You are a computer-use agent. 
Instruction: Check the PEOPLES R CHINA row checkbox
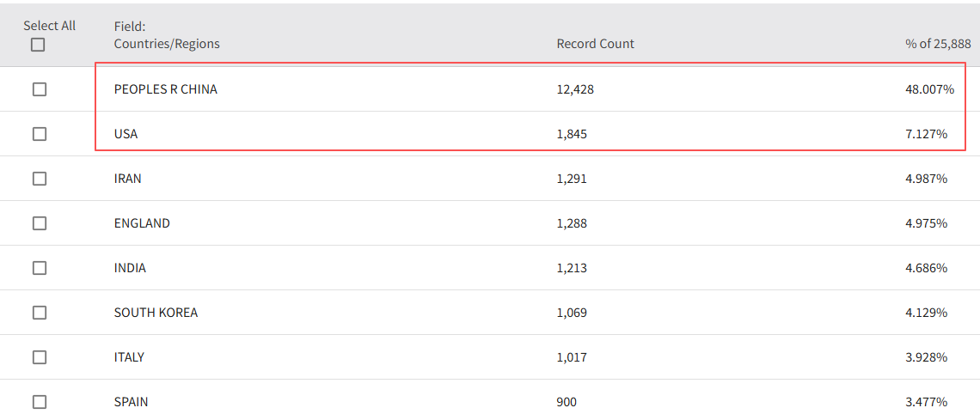tap(40, 89)
